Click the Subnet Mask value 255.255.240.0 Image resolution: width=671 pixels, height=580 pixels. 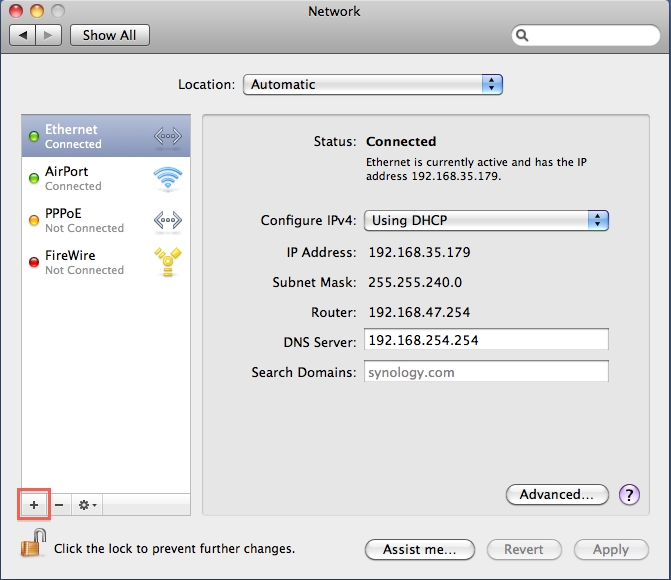pos(415,282)
